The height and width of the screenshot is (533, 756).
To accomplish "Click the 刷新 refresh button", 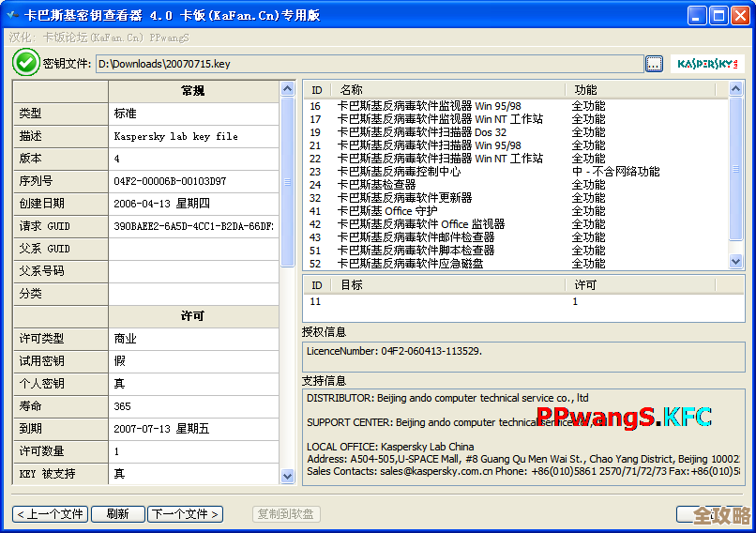I will click(x=117, y=514).
